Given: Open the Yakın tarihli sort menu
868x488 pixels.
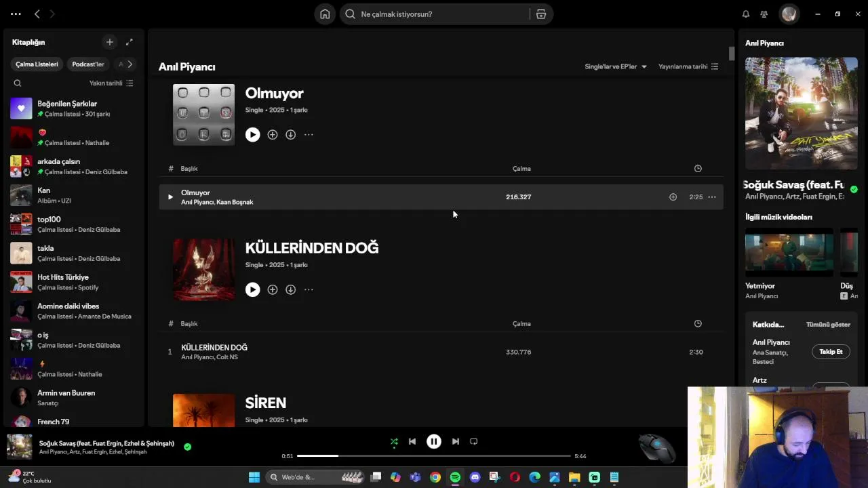Looking at the screenshot, I should pyautogui.click(x=111, y=83).
